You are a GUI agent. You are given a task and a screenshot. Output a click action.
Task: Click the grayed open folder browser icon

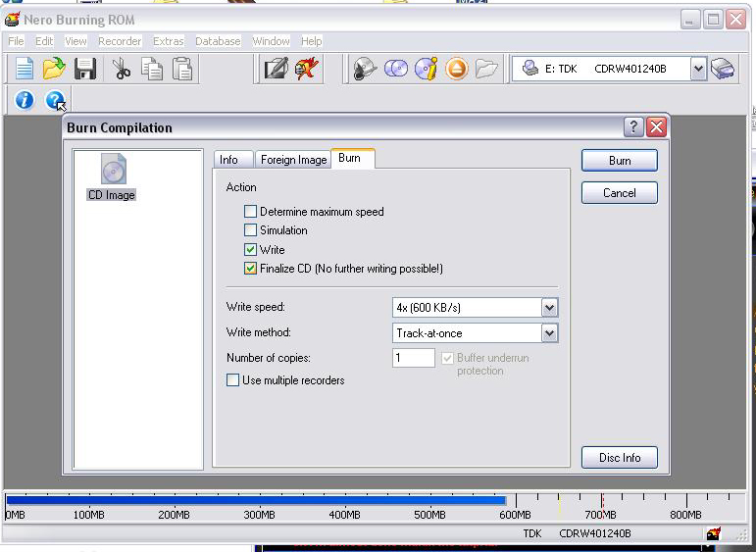click(x=486, y=69)
